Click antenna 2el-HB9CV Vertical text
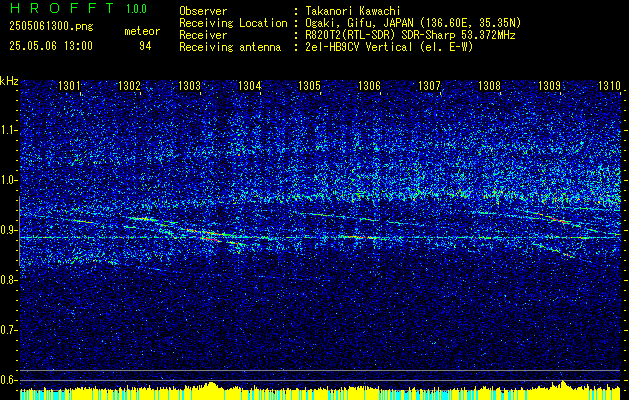Viewport: 629px width, 400px height. click(390, 47)
